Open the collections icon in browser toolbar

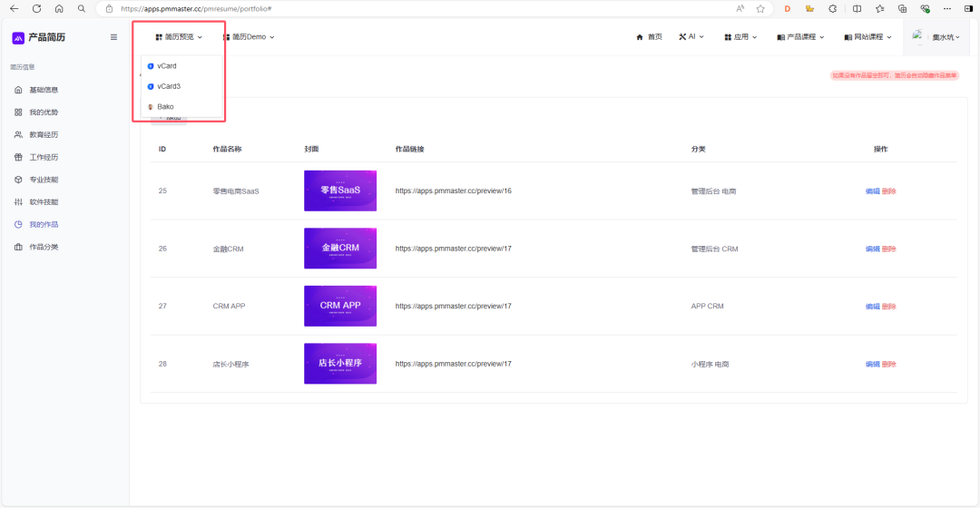[903, 9]
